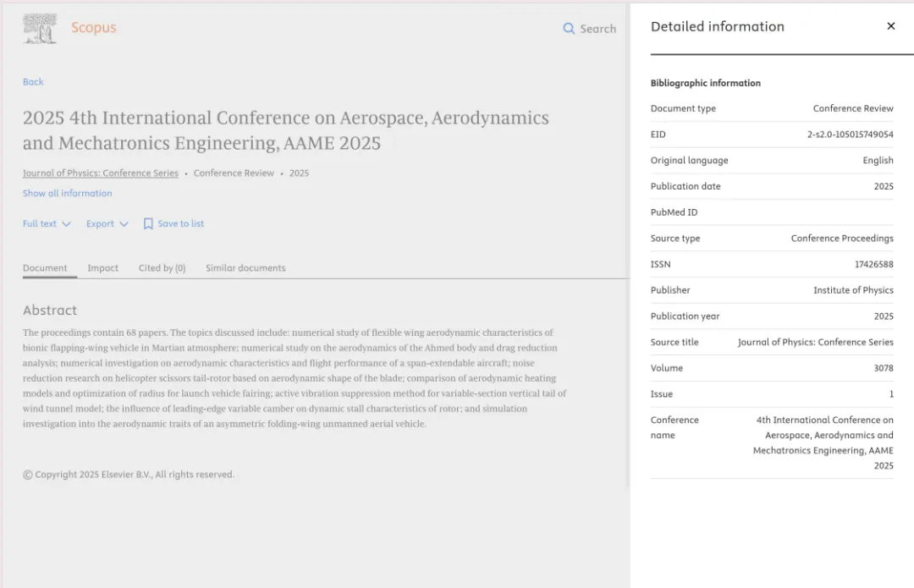Open the Export dropdown menu
Screen dimensions: 914x588
tap(107, 224)
